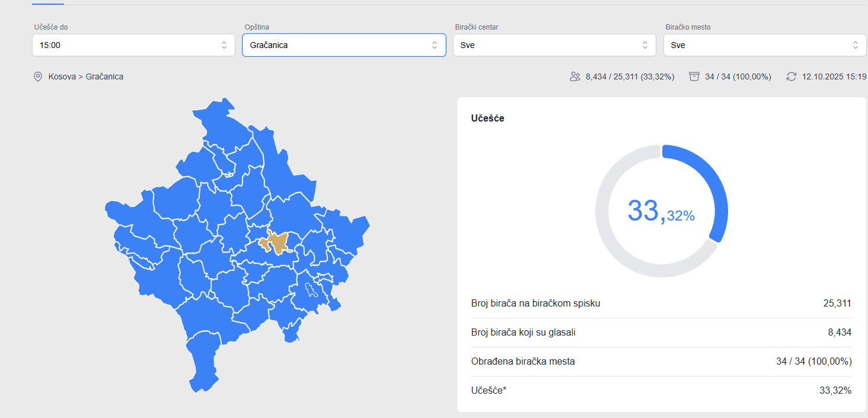The height and width of the screenshot is (418, 868).
Task: Select the gold highlighted municipality on the map
Action: tap(275, 242)
